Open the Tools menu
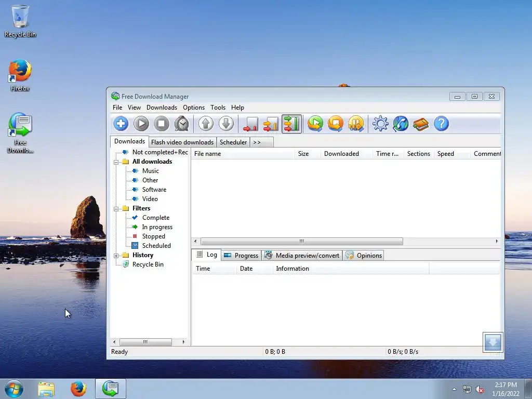532x399 pixels. (218, 108)
